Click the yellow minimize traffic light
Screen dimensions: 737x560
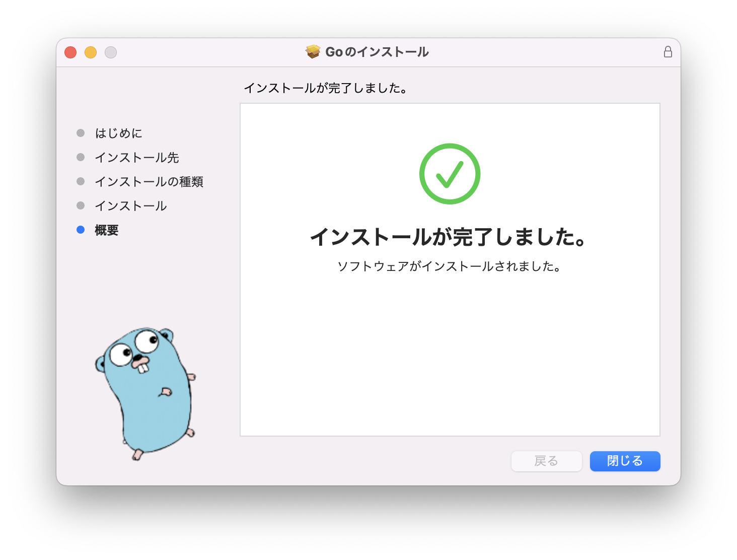[91, 52]
